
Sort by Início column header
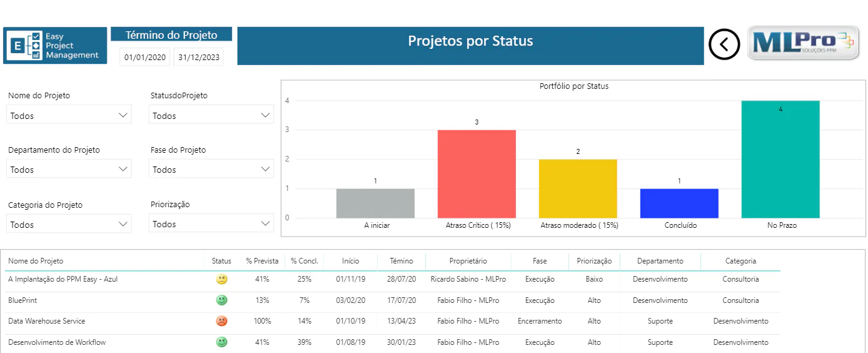point(351,261)
